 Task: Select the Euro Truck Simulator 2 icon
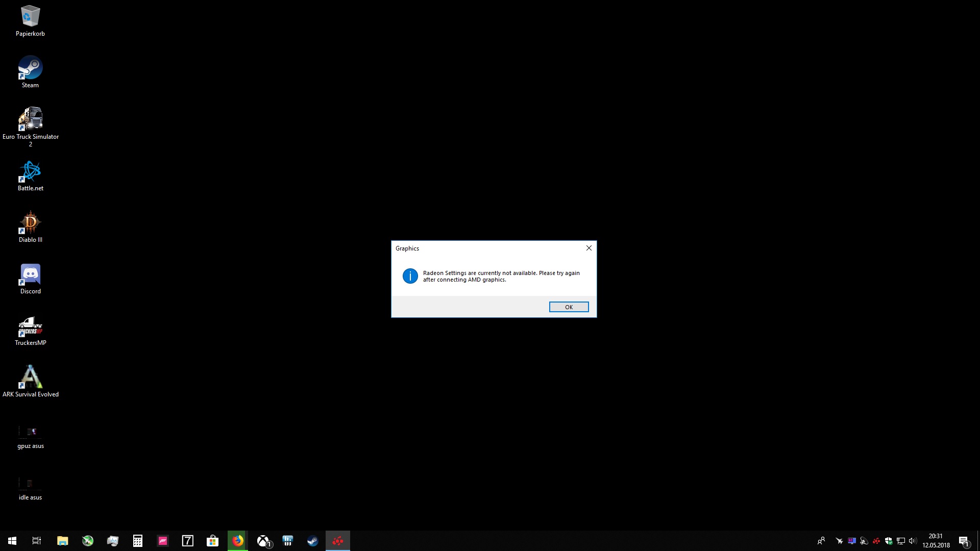pyautogui.click(x=30, y=120)
